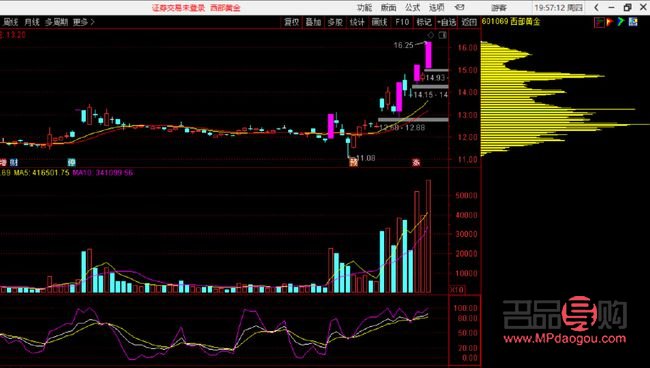The image size is (650, 368).
Task: Click the longest yellow bar in the chip distribution
Action: coord(565,125)
